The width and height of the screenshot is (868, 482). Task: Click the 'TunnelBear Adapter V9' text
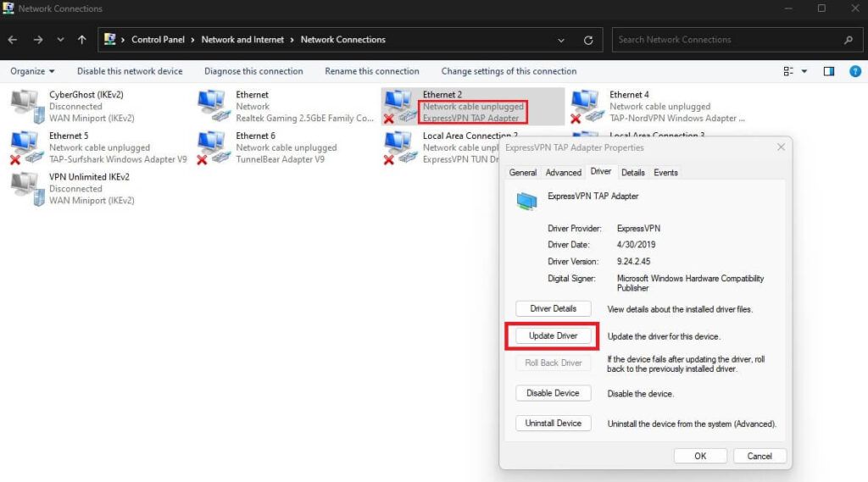tap(280, 159)
